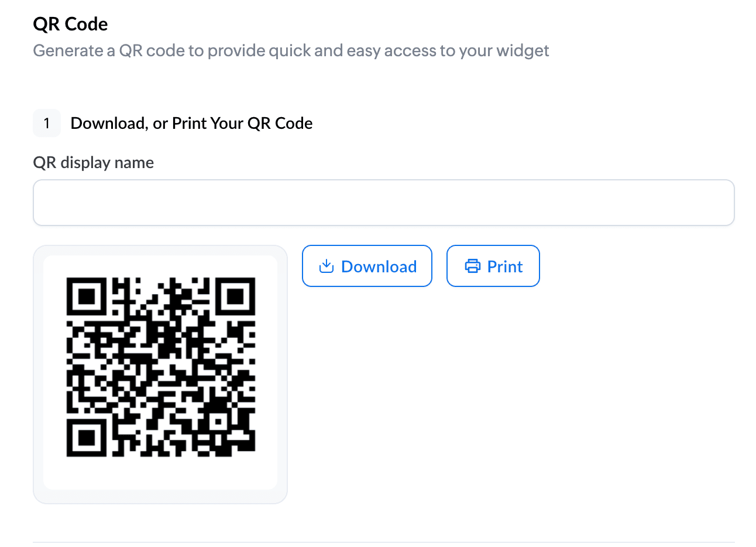This screenshot has width=756, height=547.
Task: Select the step number 1 badge
Action: [47, 123]
